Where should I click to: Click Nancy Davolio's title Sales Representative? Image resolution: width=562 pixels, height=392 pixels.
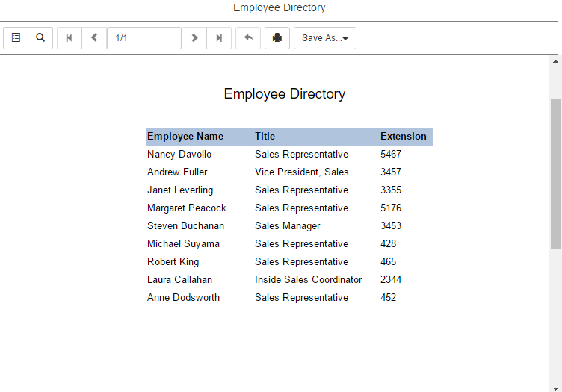click(x=301, y=155)
